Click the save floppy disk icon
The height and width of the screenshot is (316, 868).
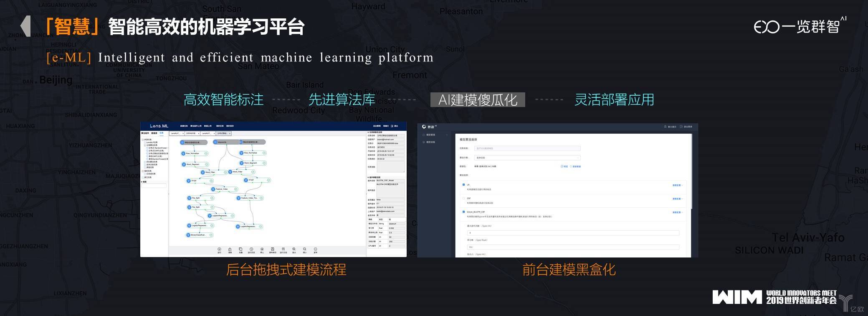(273, 249)
